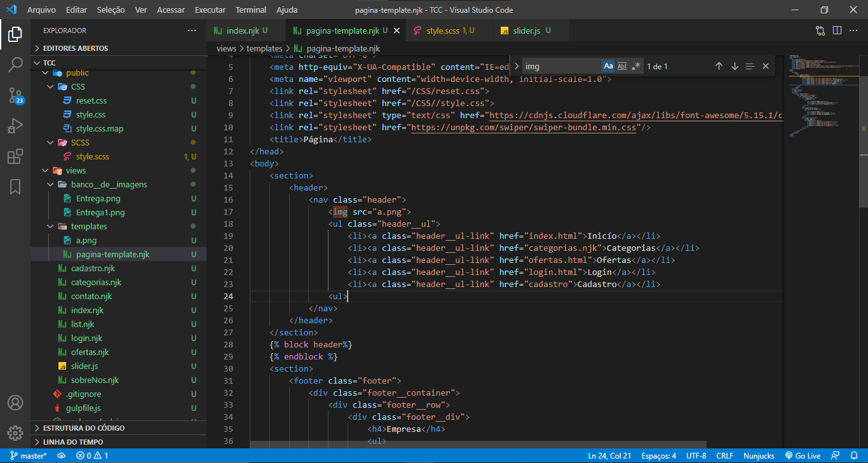Click master branch indicator in status bar
This screenshot has width=868, height=463.
pos(29,455)
